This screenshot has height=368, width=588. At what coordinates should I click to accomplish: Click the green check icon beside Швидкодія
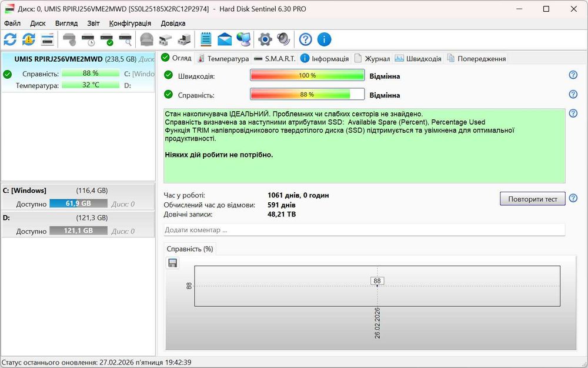[168, 75]
